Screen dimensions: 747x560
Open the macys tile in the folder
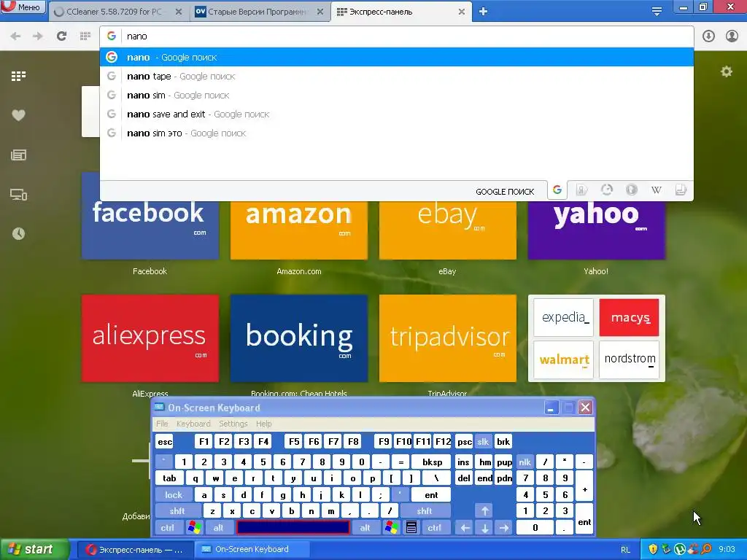coord(629,318)
